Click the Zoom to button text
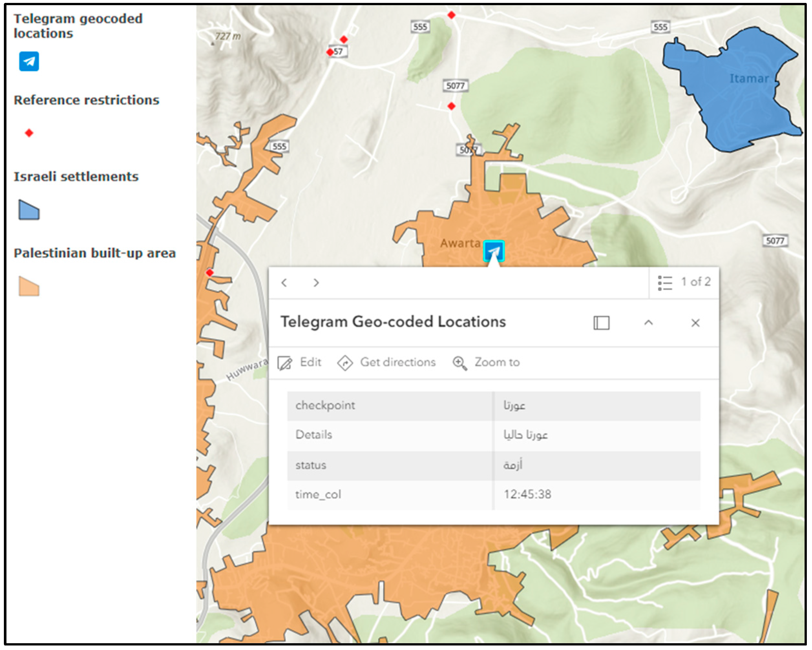Screen dimensions: 812x650 pyautogui.click(x=497, y=362)
